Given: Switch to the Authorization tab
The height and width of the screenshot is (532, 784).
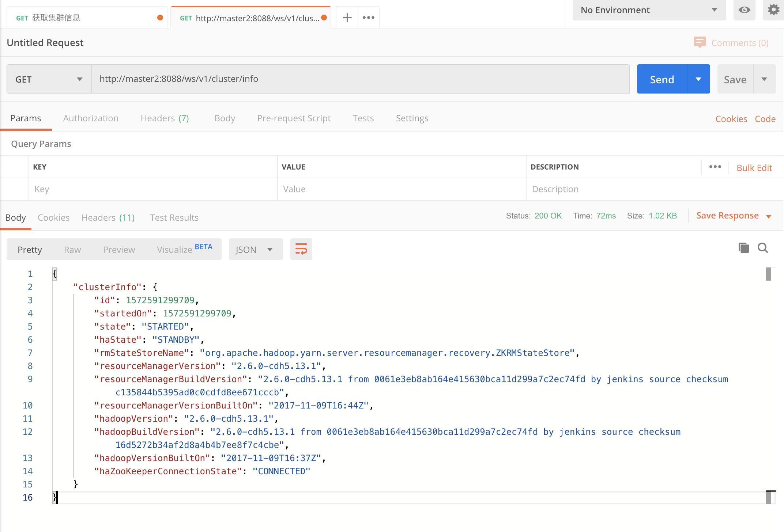Looking at the screenshot, I should (91, 118).
